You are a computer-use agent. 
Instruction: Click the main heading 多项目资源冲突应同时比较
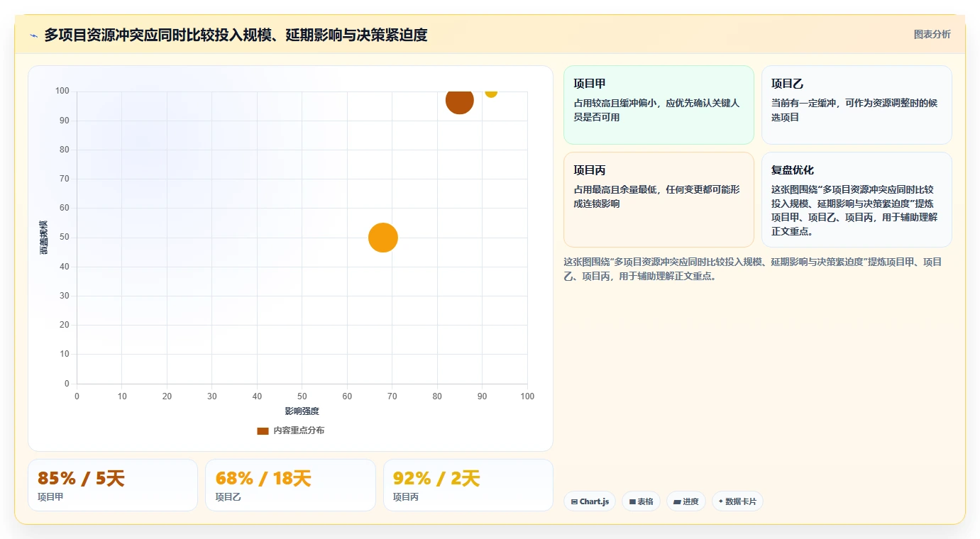tap(236, 35)
